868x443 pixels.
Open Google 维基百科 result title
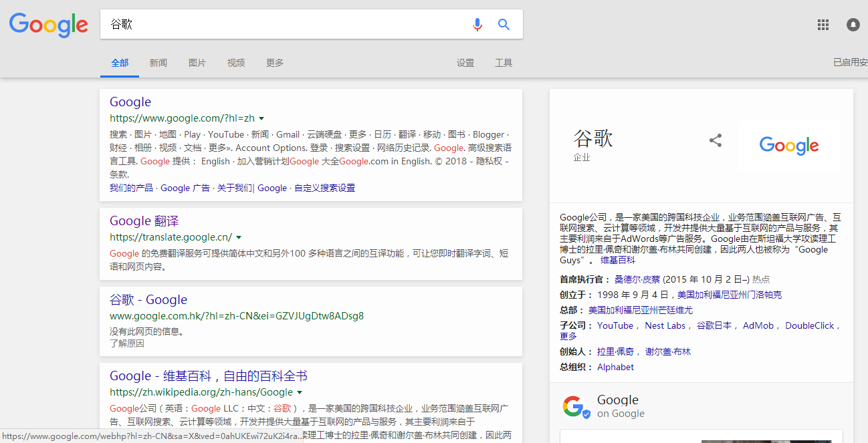pos(209,376)
